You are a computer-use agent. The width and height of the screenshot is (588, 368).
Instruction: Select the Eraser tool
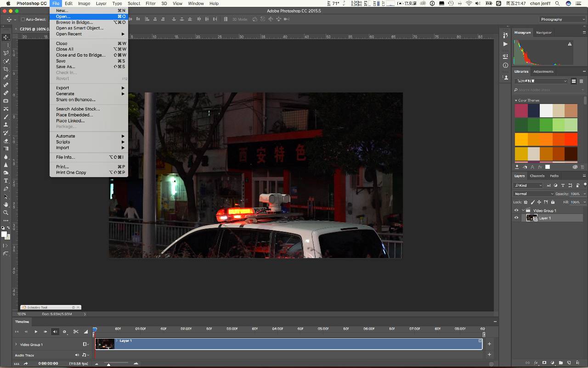click(6, 141)
